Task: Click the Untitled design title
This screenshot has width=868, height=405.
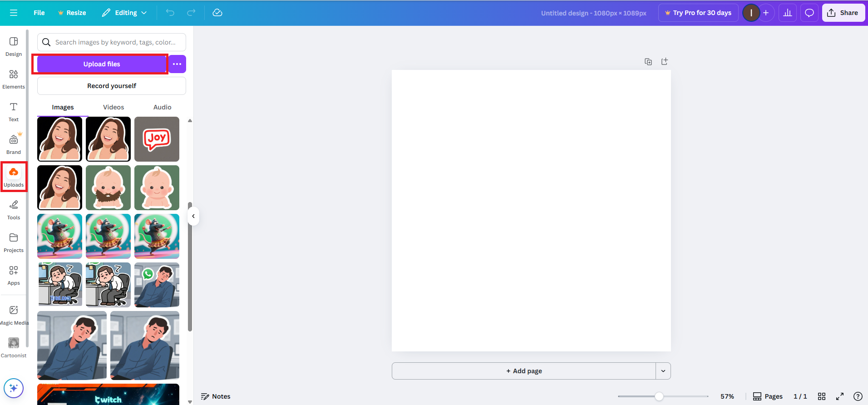Action: click(594, 13)
